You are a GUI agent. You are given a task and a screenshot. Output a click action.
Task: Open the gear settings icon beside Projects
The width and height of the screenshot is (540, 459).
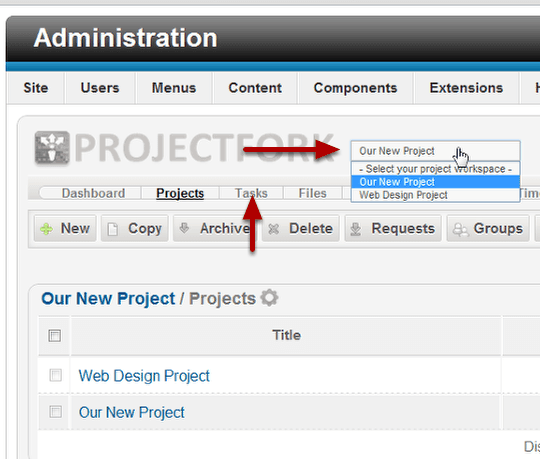pos(269,298)
